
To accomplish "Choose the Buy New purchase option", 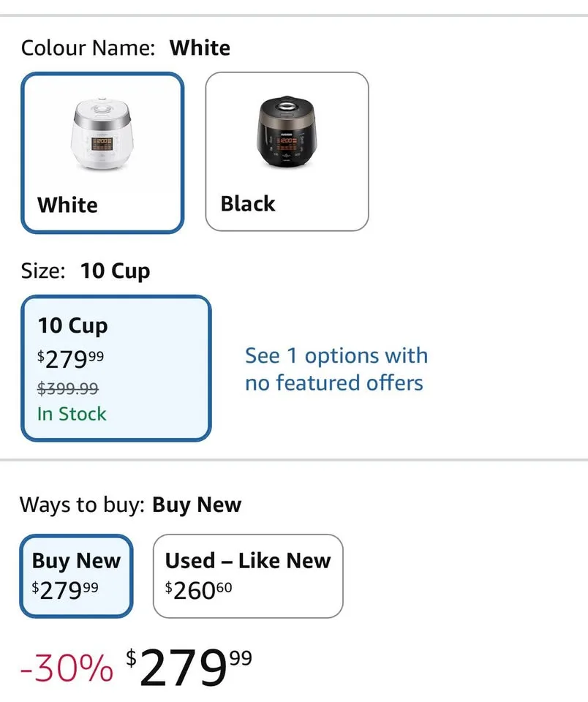I will [x=76, y=575].
